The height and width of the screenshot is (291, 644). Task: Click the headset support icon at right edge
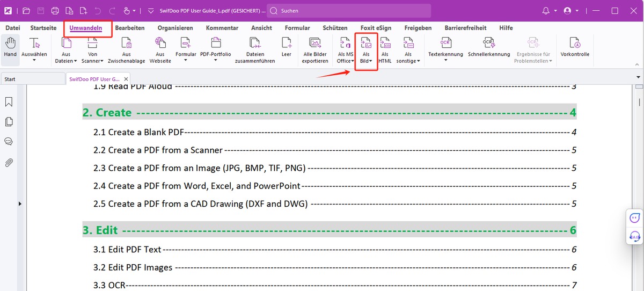tap(635, 236)
